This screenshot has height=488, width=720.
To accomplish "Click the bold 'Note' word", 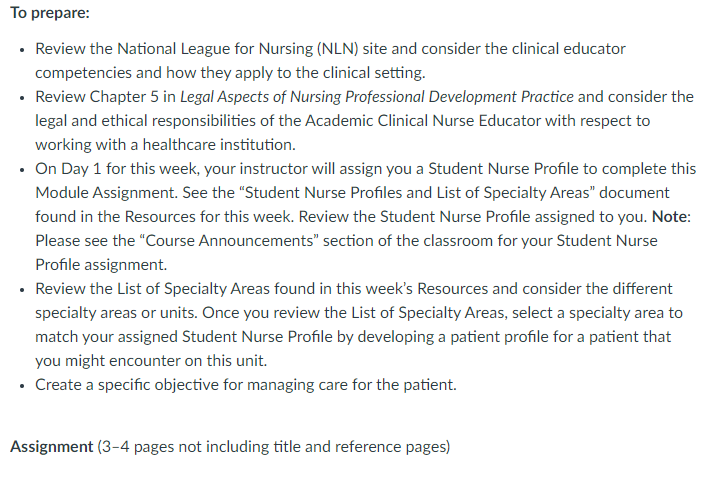I will (x=669, y=217).
